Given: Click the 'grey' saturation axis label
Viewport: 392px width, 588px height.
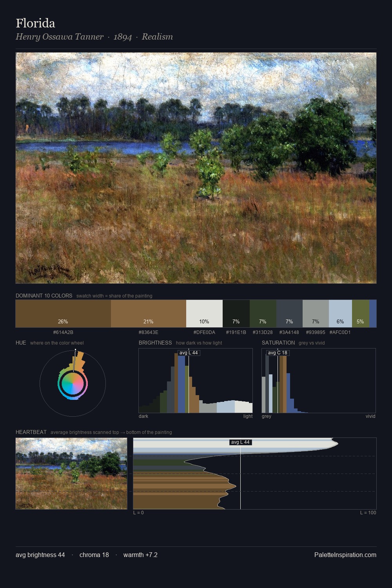Looking at the screenshot, I should click(x=267, y=416).
